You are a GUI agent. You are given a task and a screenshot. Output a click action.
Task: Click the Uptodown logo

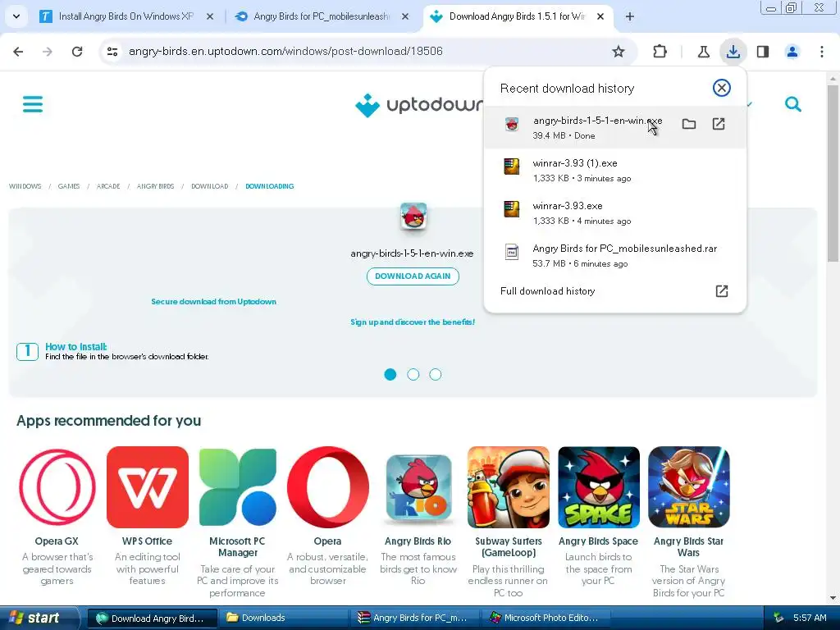pyautogui.click(x=420, y=105)
